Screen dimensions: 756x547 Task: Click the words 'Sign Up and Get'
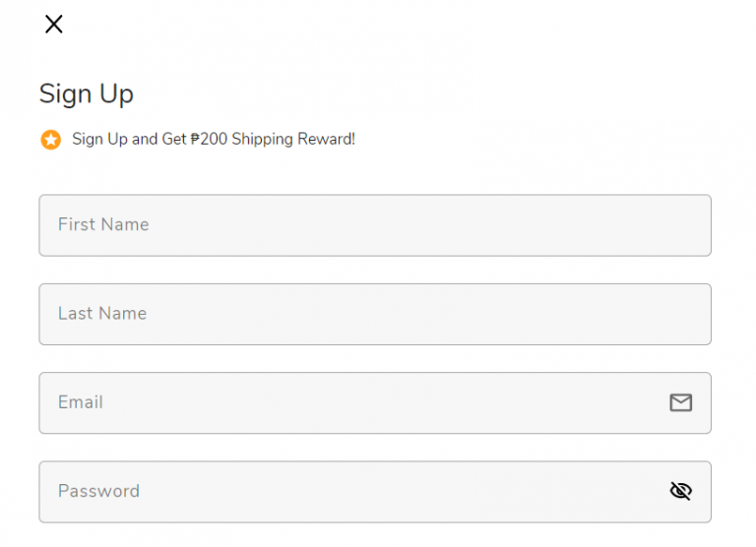[129, 140]
